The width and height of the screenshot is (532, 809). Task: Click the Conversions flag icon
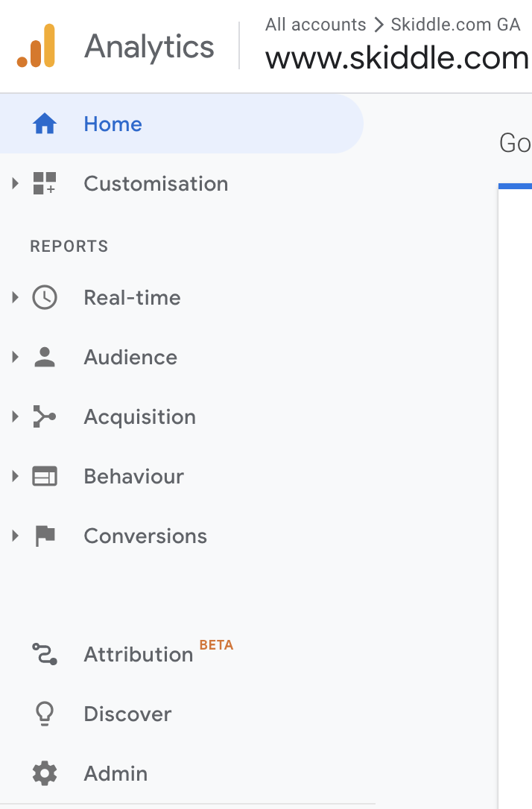tap(45, 536)
